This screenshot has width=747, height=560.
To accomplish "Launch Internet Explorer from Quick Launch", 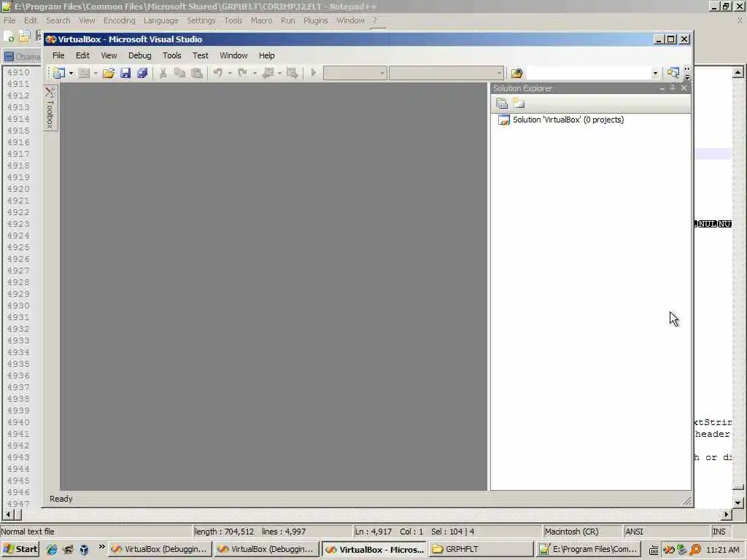I will click(52, 550).
